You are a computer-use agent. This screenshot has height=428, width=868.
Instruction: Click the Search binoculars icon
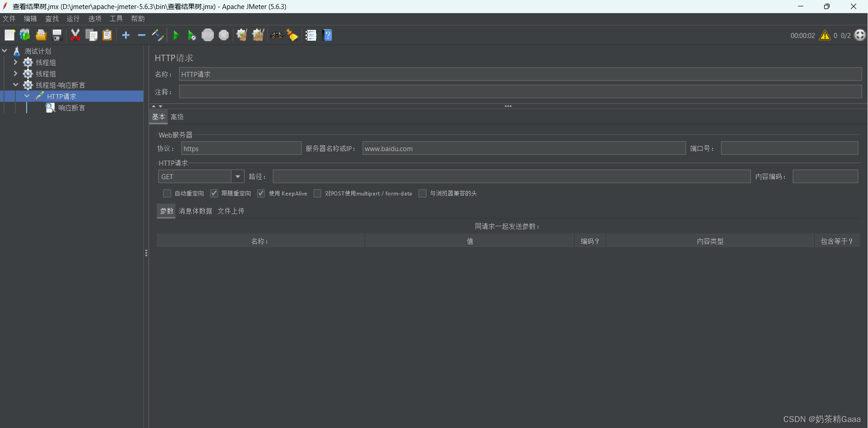point(277,35)
